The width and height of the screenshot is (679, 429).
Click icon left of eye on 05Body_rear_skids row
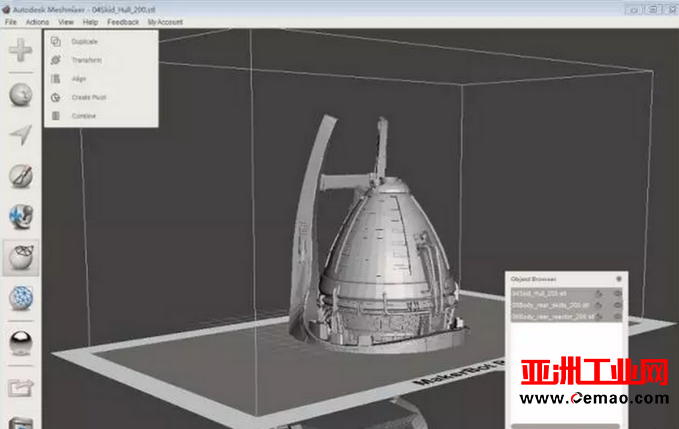[x=599, y=305]
